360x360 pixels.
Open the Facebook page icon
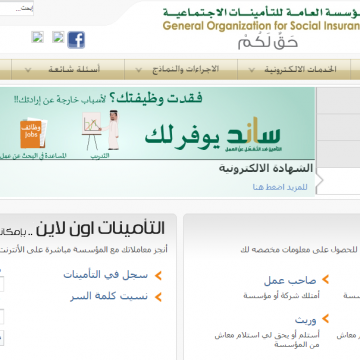tap(76, 40)
